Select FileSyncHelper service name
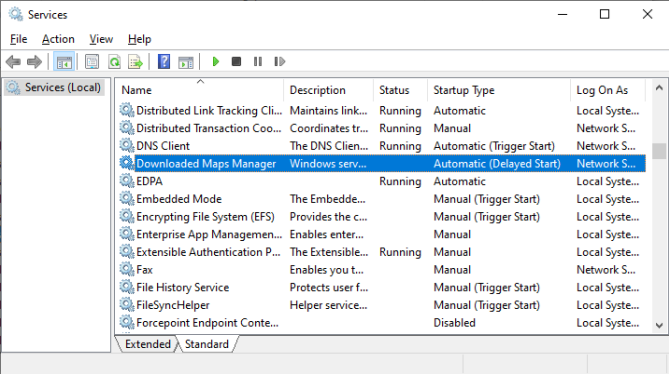 [173, 305]
